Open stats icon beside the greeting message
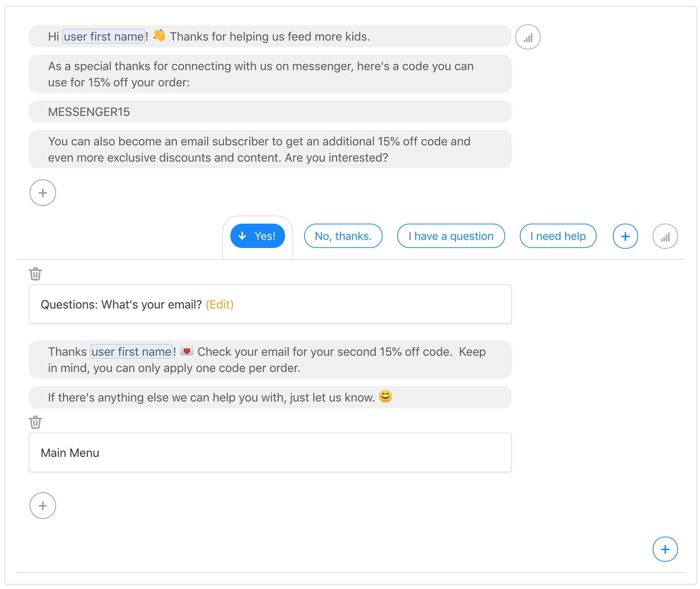The height and width of the screenshot is (589, 700). [528, 37]
